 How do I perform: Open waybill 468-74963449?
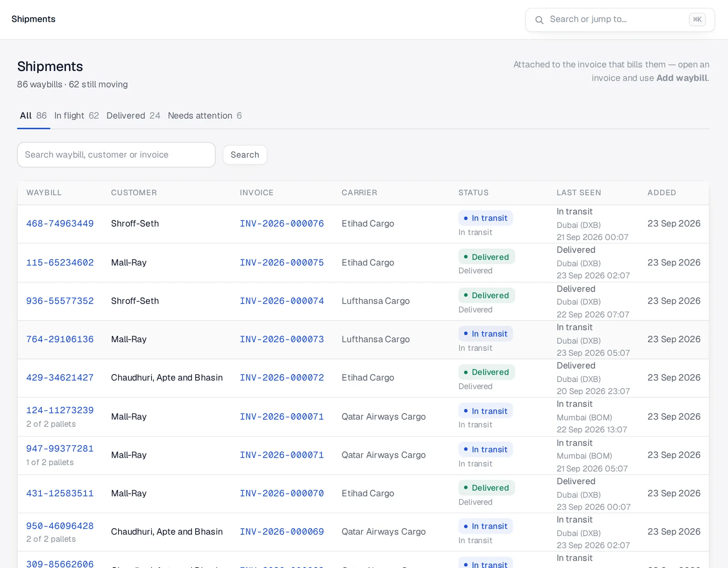click(x=60, y=223)
